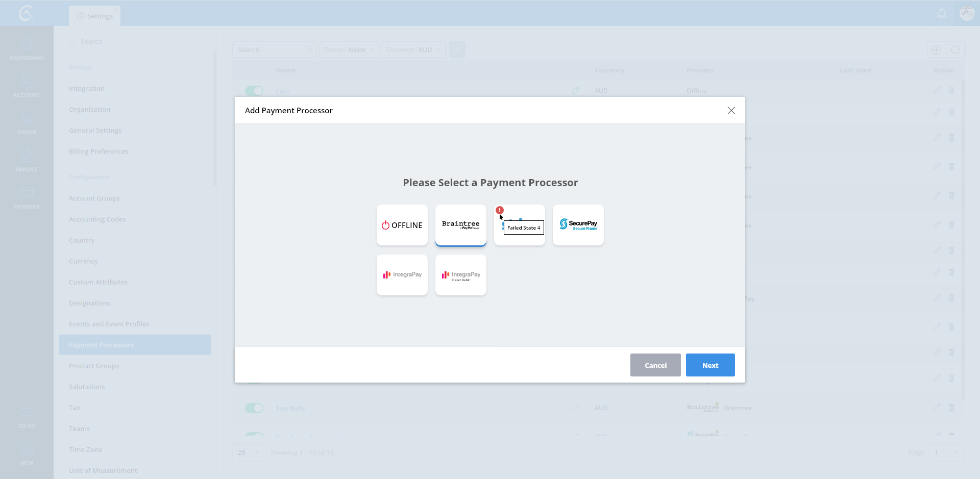Open the Currency AUD filter dropdown
This screenshot has height=479, width=980.
tap(413, 50)
